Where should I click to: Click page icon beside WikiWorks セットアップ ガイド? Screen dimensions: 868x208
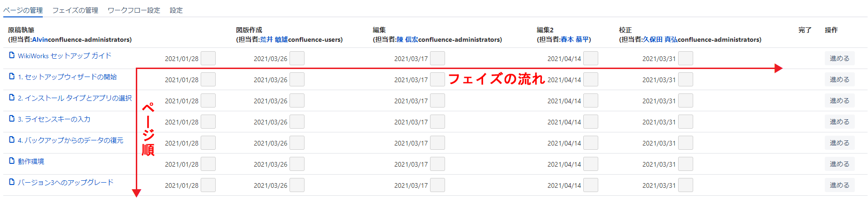tap(12, 55)
